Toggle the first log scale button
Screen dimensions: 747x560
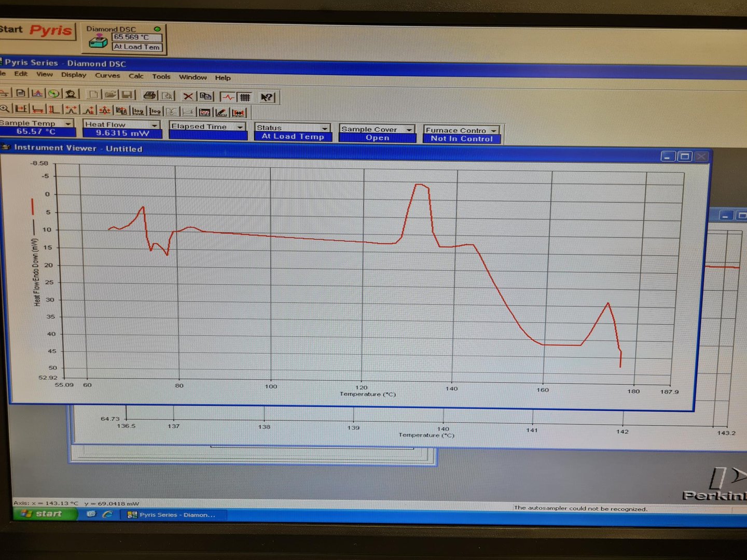click(x=138, y=111)
